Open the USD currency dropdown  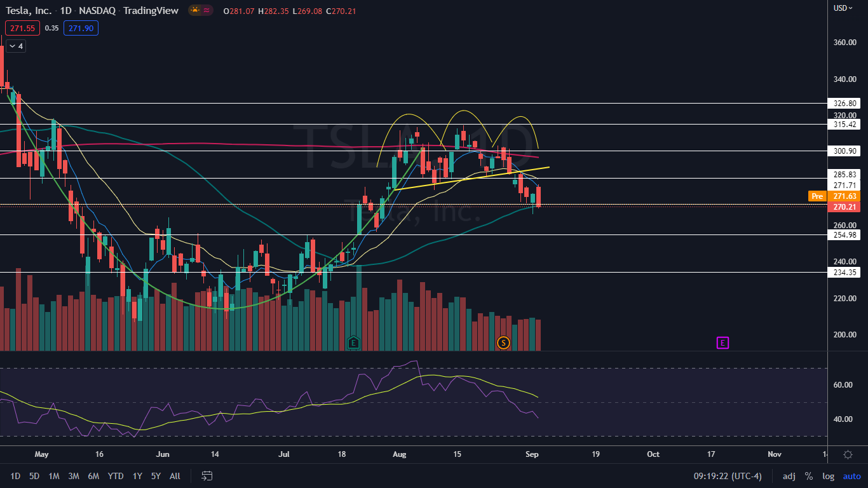(x=843, y=8)
